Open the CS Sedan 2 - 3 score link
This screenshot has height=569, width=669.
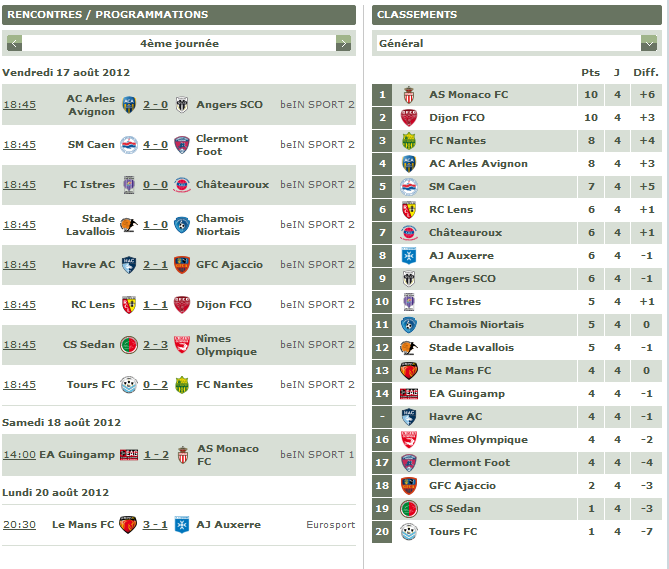155,345
